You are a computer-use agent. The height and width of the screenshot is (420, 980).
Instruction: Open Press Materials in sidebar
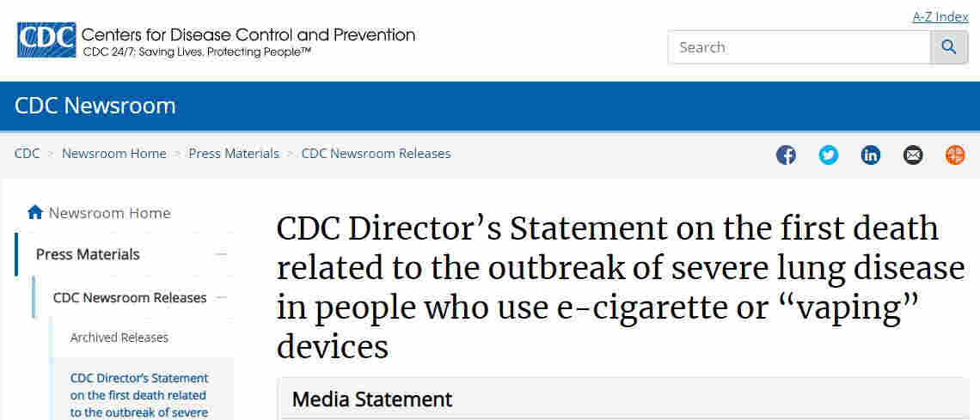[88, 254]
